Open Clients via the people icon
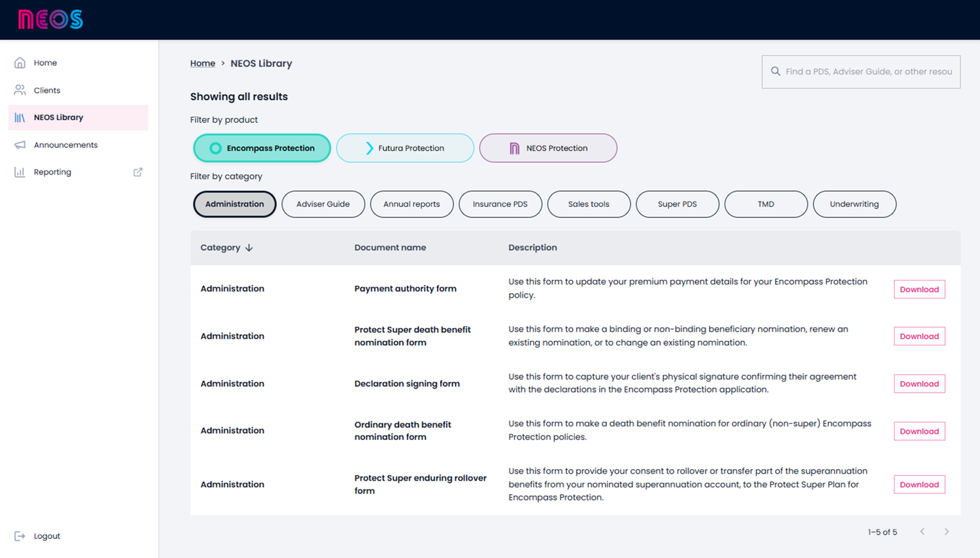Screen dimensions: 980x558 tap(20, 90)
